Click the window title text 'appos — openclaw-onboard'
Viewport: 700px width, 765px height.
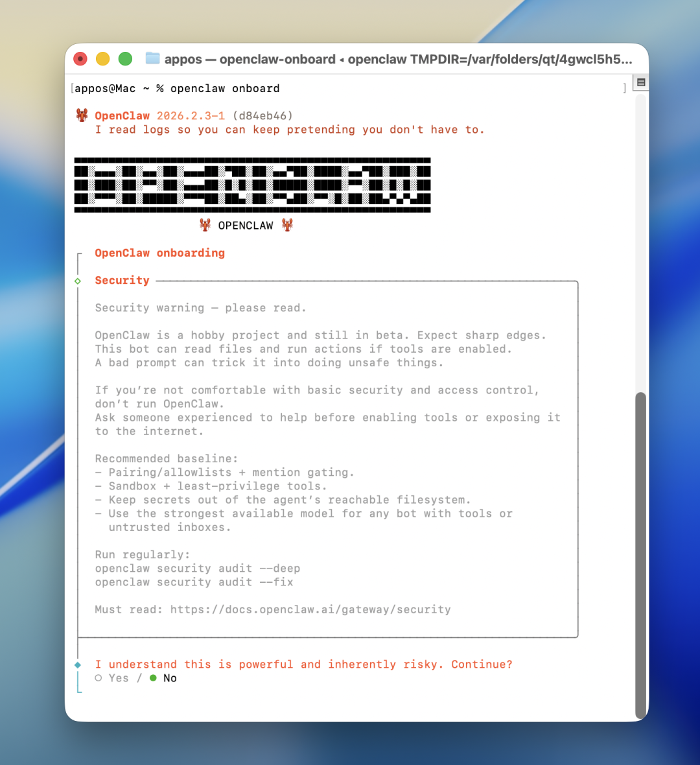(250, 59)
